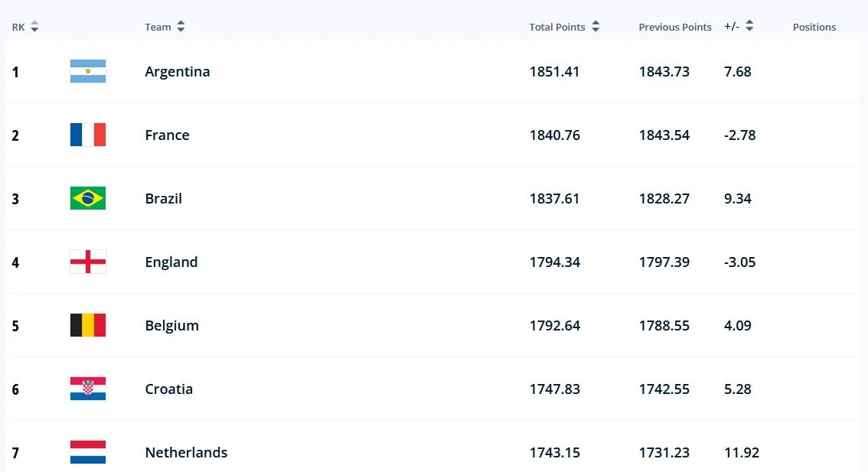Open the Netherlands team link
The width and height of the screenshot is (868, 472).
point(186,452)
